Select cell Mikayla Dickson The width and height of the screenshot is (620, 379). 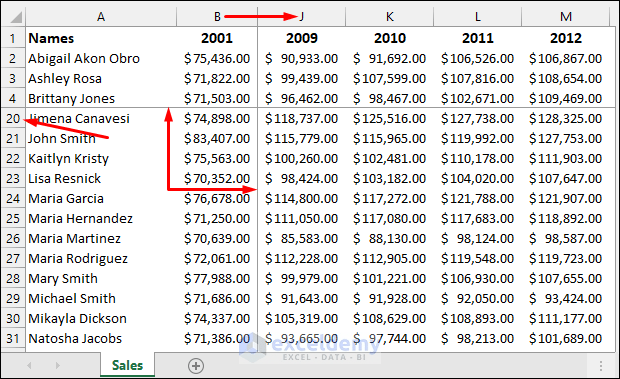[101, 318]
